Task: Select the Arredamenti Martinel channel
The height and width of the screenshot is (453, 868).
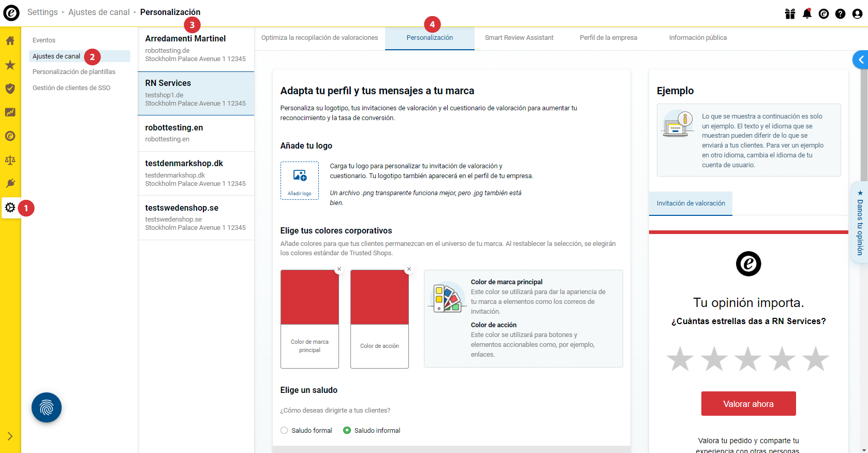Action: click(196, 49)
